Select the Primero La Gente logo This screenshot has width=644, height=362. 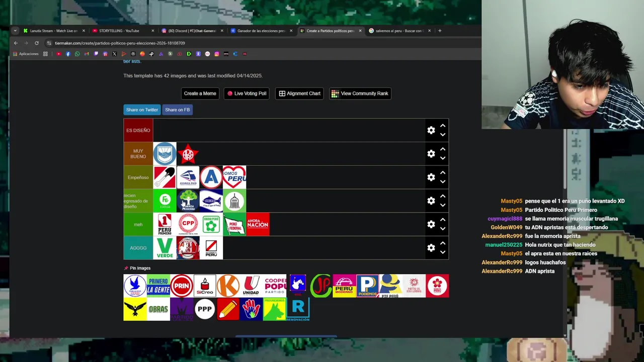coord(158,286)
